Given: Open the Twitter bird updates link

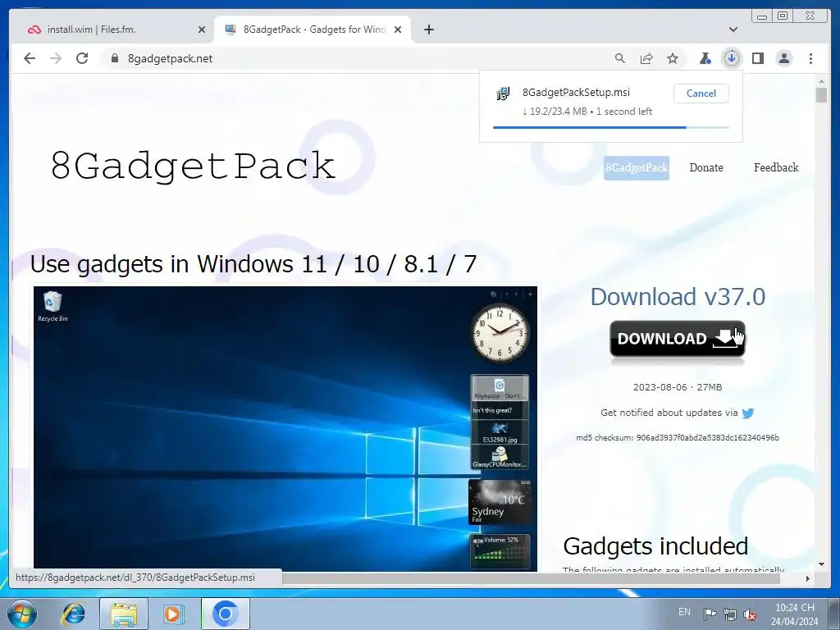Looking at the screenshot, I should [x=748, y=413].
